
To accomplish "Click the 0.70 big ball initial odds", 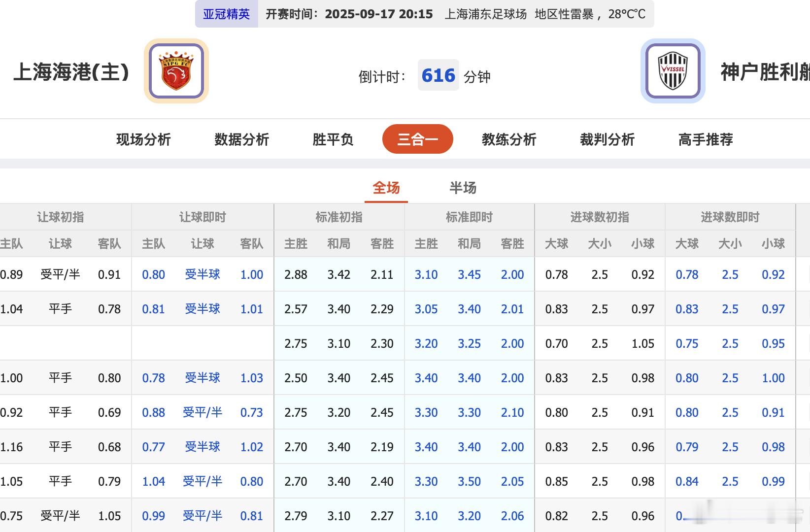I will [557, 343].
